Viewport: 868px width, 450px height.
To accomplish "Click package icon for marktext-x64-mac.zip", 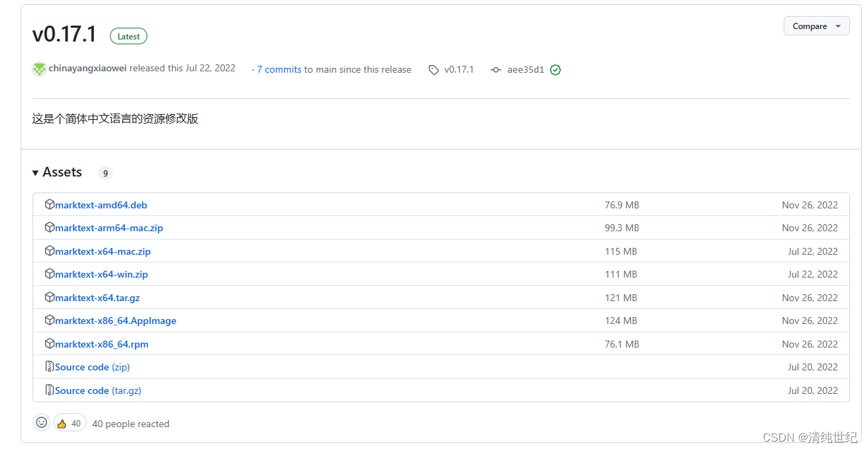I will (50, 251).
